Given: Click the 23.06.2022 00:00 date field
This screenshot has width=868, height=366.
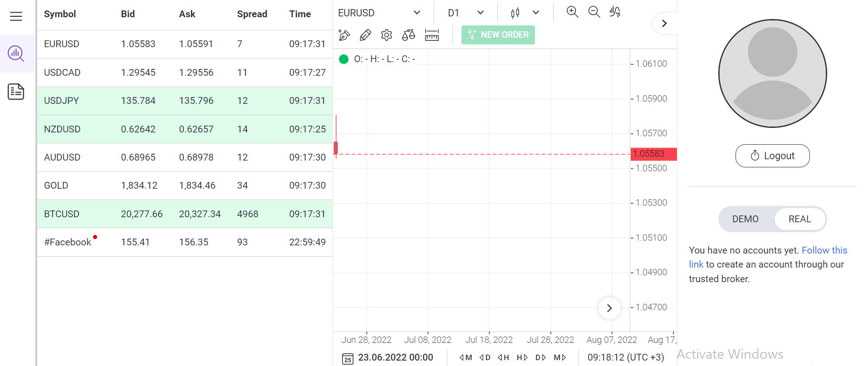Looking at the screenshot, I should click(x=396, y=357).
